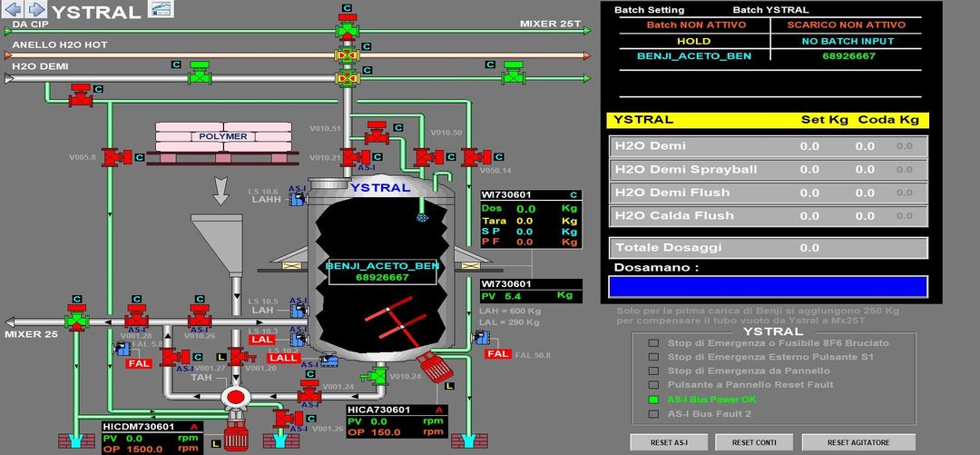Select the red valve below the H2O DEMI label
The height and width of the screenshot is (455, 980).
click(x=81, y=95)
